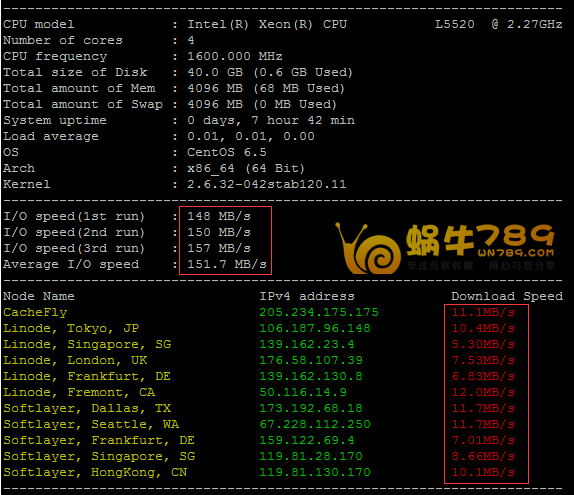The image size is (574, 495).
Task: Click the Download Speed column header
Action: click(x=507, y=296)
